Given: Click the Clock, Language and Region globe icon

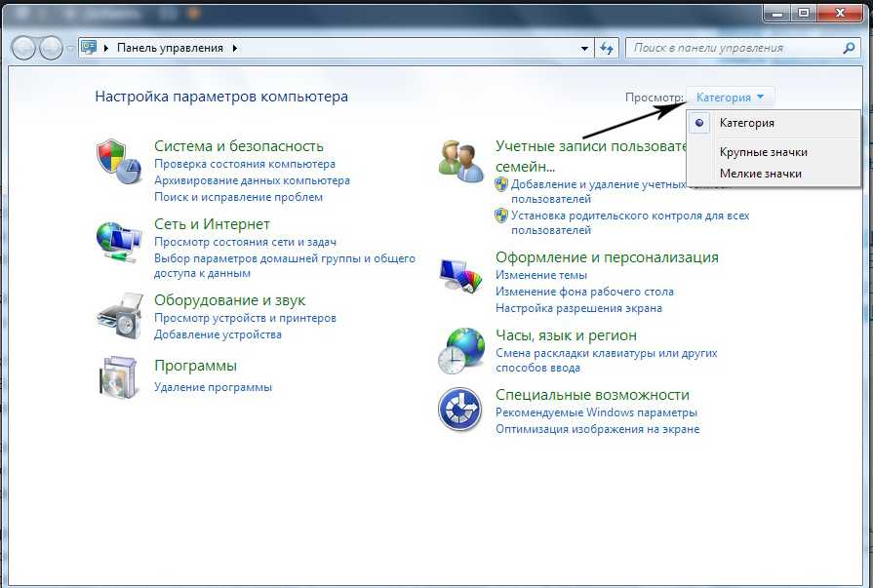Looking at the screenshot, I should pyautogui.click(x=460, y=349).
